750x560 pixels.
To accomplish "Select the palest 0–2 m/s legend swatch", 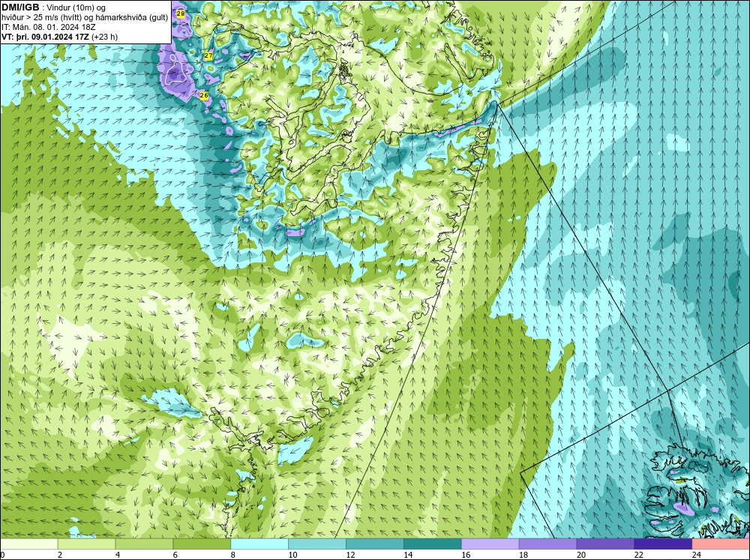I will point(29,544).
